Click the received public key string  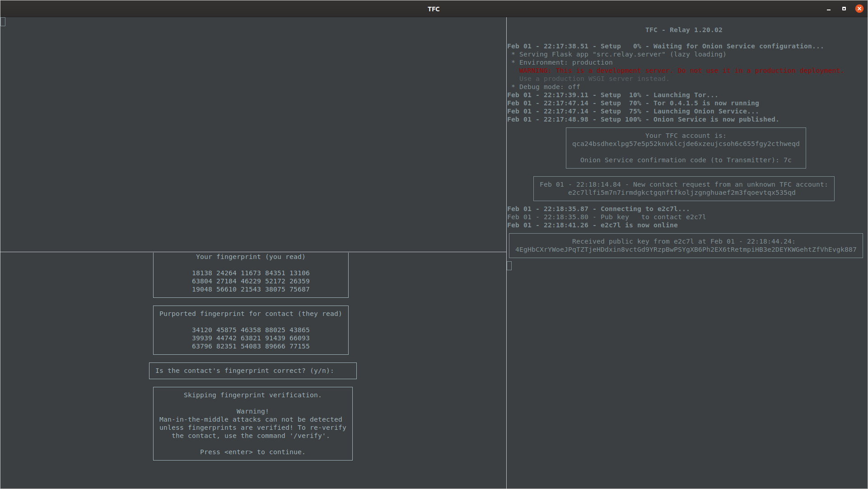click(x=686, y=249)
